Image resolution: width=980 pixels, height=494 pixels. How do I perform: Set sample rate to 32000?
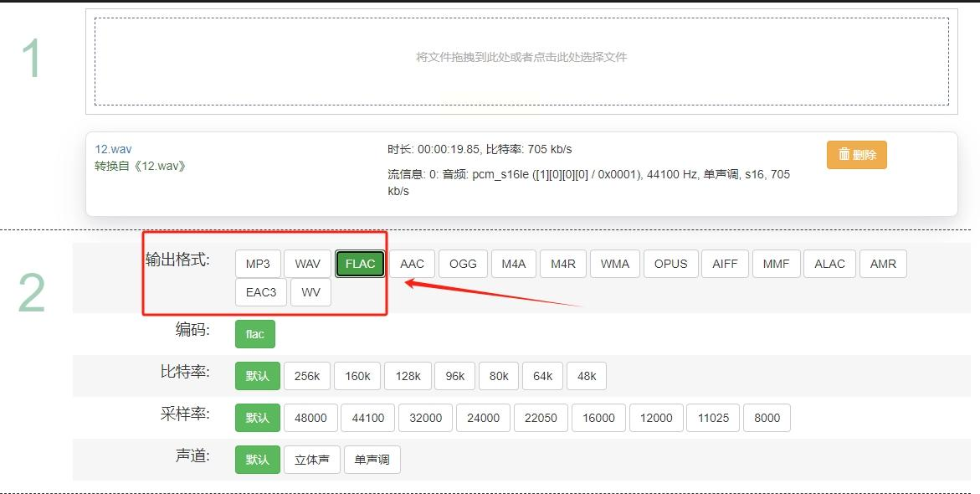coord(426,418)
